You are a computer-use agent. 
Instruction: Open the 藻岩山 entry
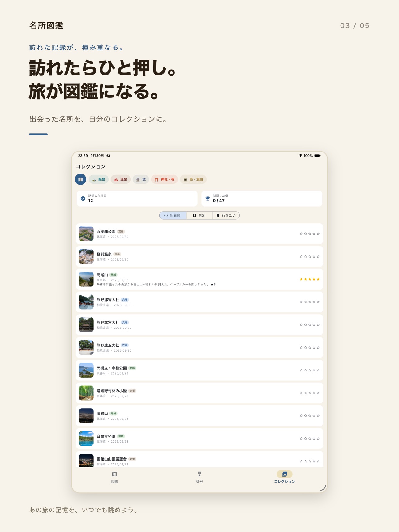pyautogui.click(x=199, y=416)
